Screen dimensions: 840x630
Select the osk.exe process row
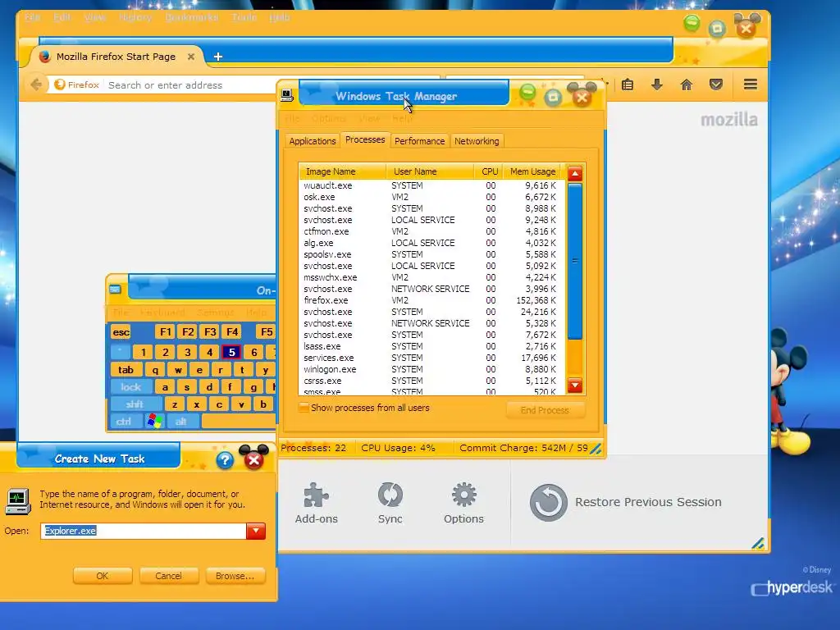[430, 197]
